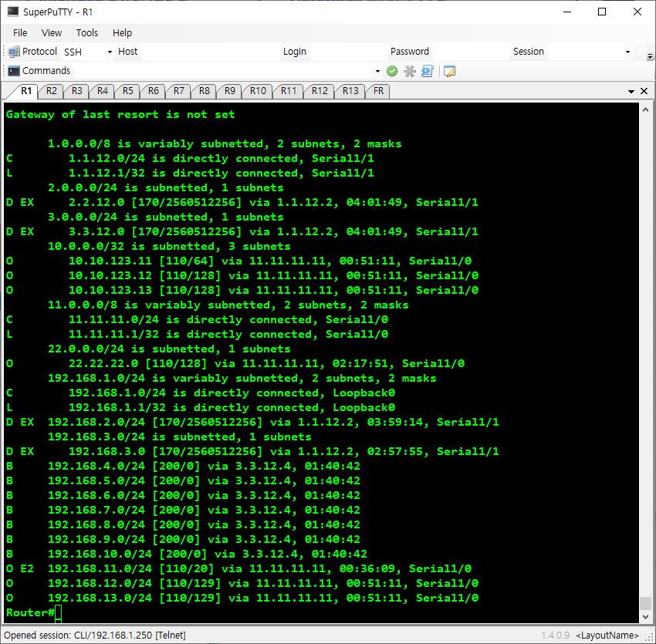Switch to the R10 tab
The height and width of the screenshot is (644, 656).
(258, 91)
